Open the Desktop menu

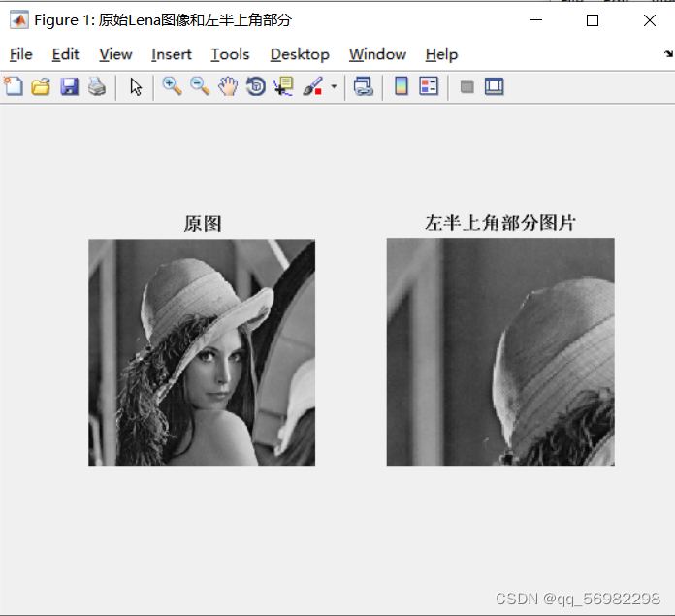click(x=300, y=54)
